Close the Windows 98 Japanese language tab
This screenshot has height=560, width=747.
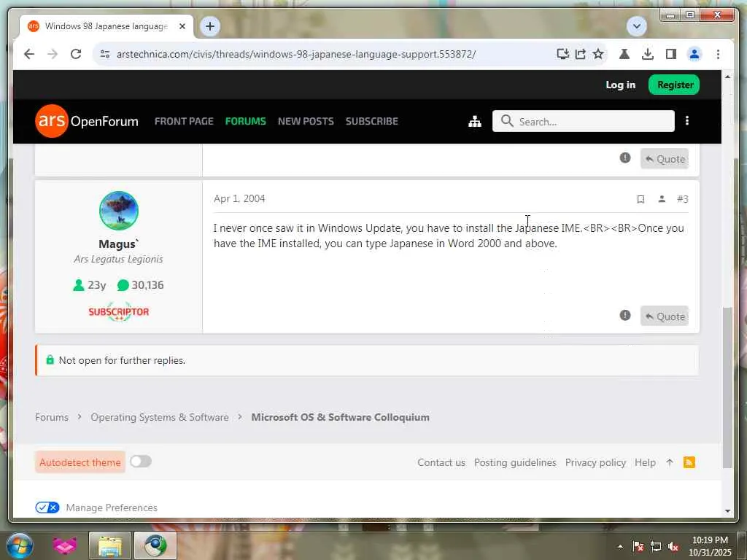182,26
